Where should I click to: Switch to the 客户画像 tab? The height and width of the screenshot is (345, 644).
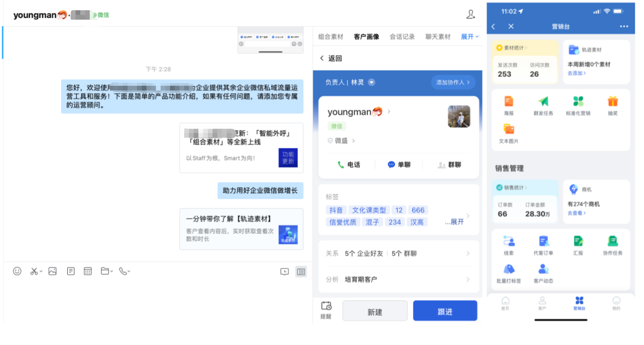pyautogui.click(x=366, y=37)
